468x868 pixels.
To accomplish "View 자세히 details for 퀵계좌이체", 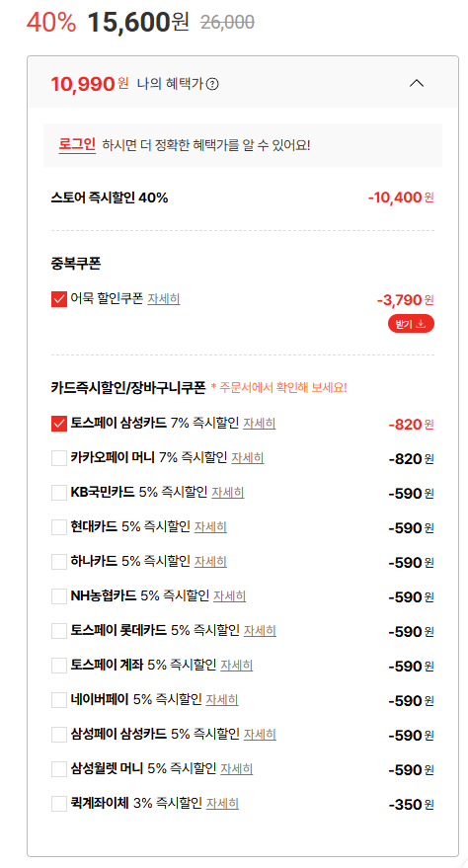I will tap(222, 803).
